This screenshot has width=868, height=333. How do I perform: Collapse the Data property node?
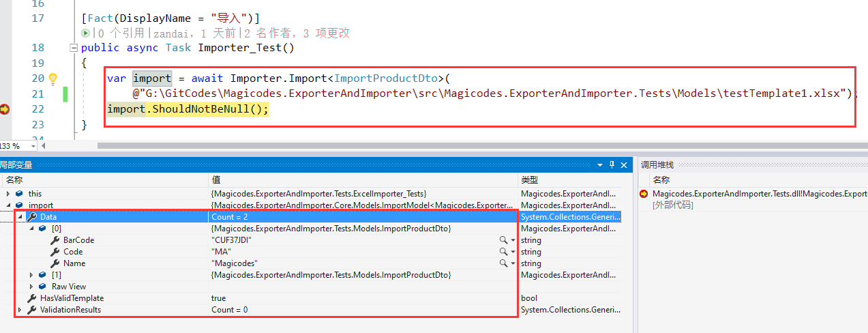(20, 217)
